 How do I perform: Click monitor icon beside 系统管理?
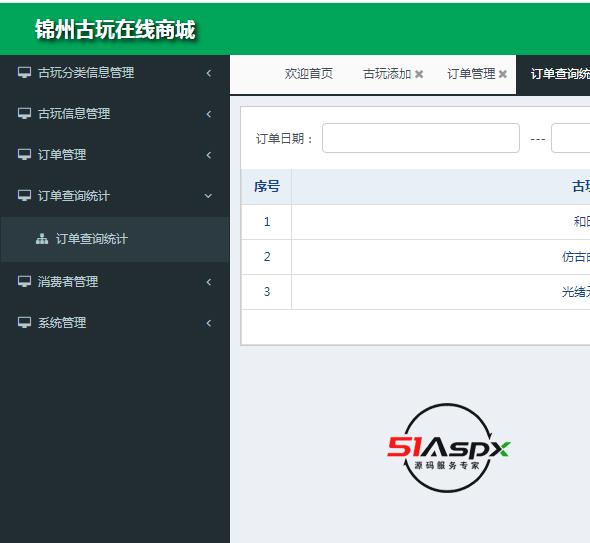(24, 322)
